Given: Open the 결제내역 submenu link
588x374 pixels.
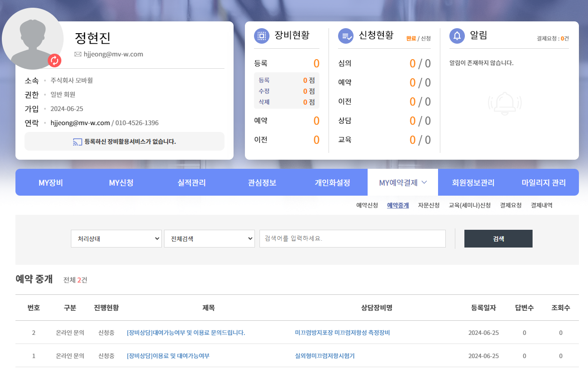Looking at the screenshot, I should 542,205.
